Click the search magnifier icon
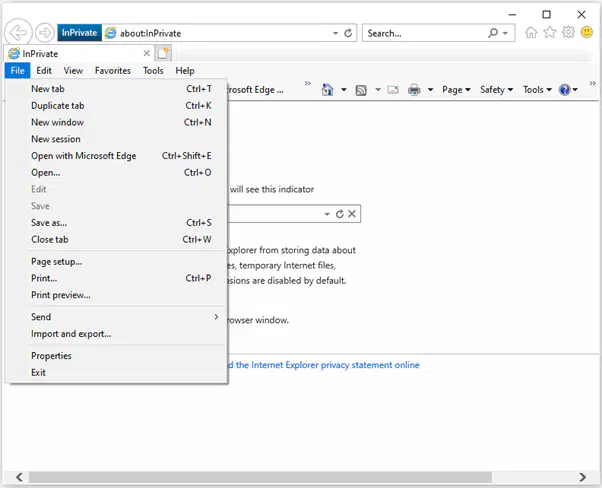Viewport: 602px width, 488px height. point(493,33)
